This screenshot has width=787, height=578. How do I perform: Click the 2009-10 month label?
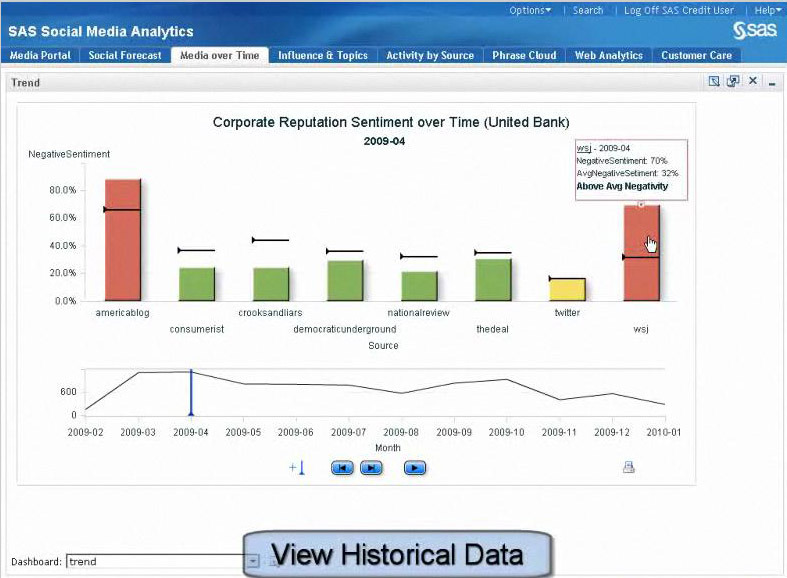point(506,432)
